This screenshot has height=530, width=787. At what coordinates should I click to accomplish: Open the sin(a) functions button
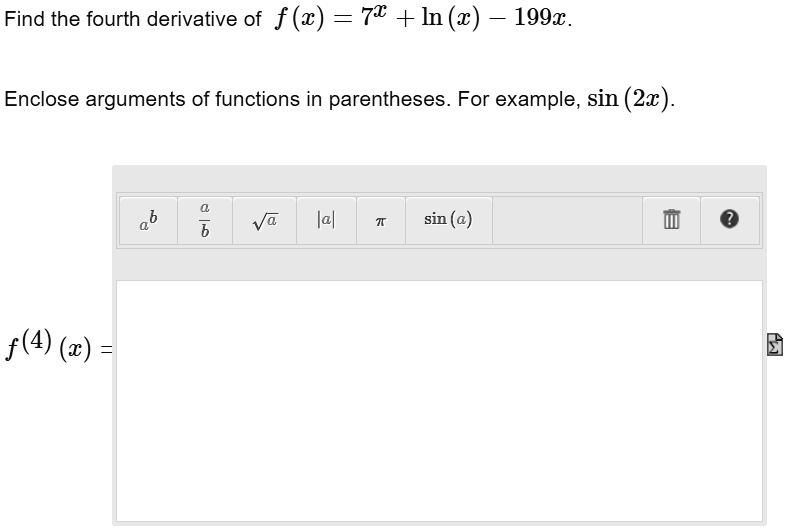point(449,220)
